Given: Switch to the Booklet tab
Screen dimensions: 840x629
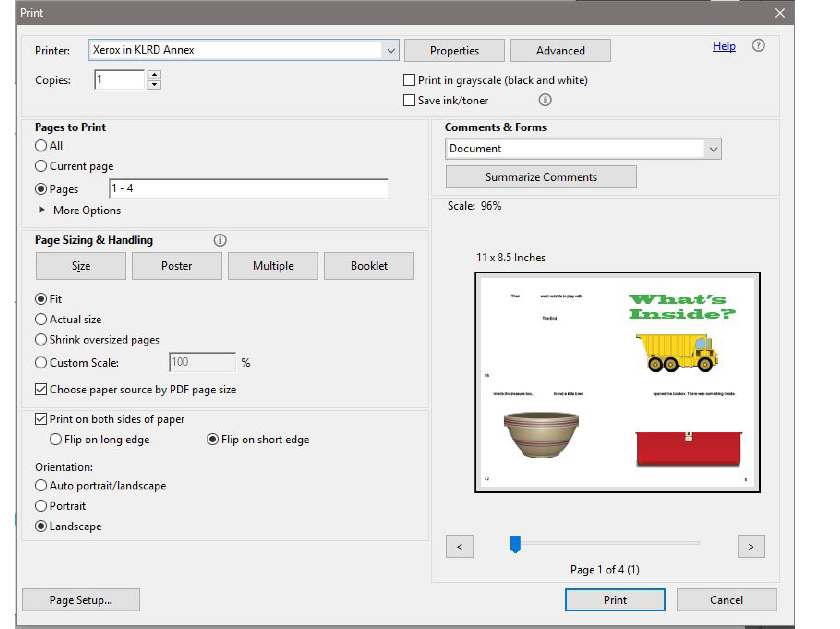Looking at the screenshot, I should (369, 266).
